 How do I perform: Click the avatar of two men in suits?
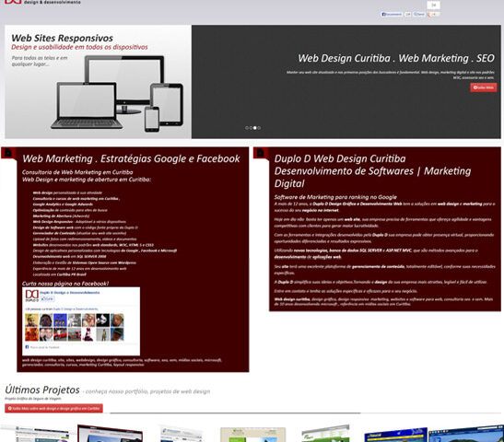click(46, 334)
